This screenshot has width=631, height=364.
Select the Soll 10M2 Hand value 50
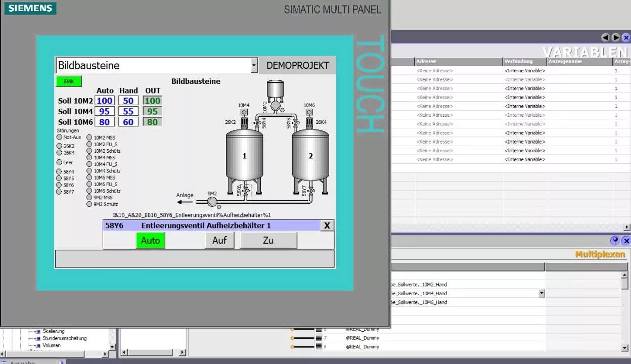pyautogui.click(x=128, y=101)
